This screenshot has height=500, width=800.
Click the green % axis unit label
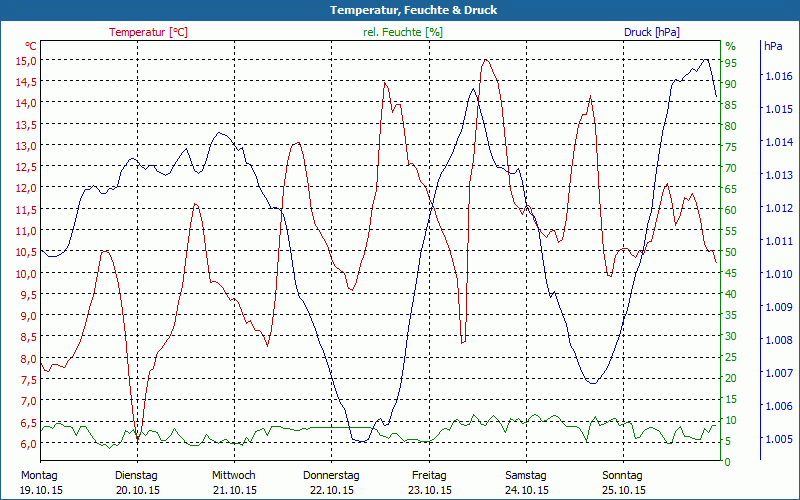[x=730, y=46]
